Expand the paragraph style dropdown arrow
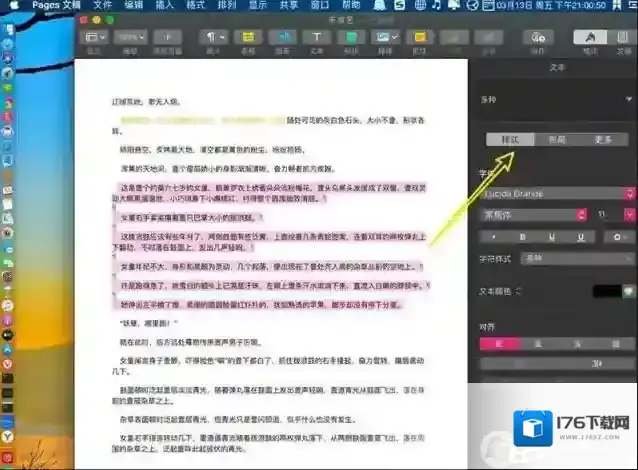Viewport: 638px width, 470px height. (x=629, y=99)
